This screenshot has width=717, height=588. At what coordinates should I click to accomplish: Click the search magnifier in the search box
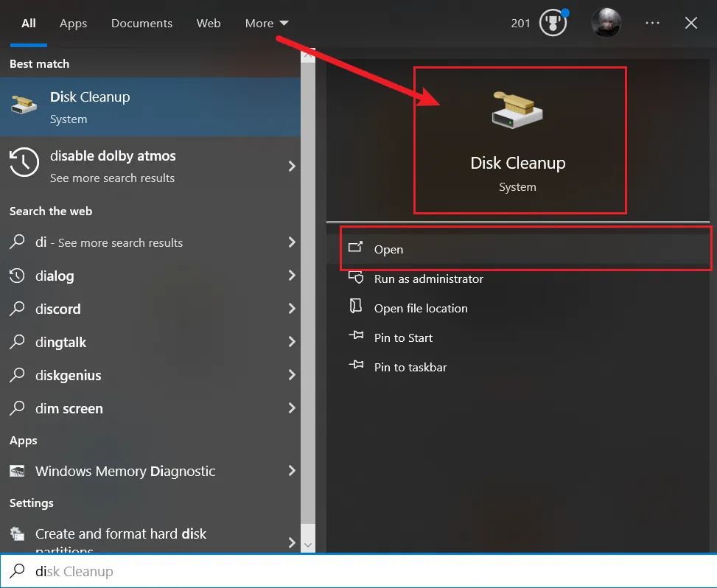point(18,570)
